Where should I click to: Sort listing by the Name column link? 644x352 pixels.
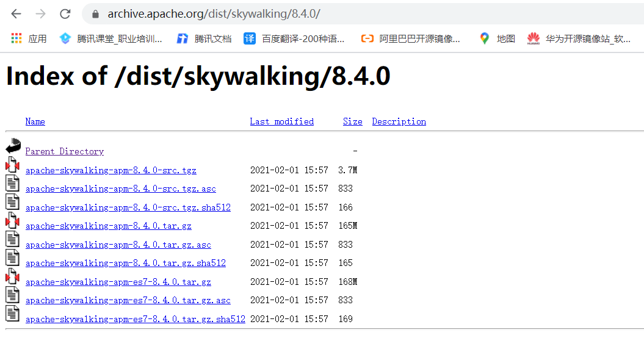[x=35, y=121]
